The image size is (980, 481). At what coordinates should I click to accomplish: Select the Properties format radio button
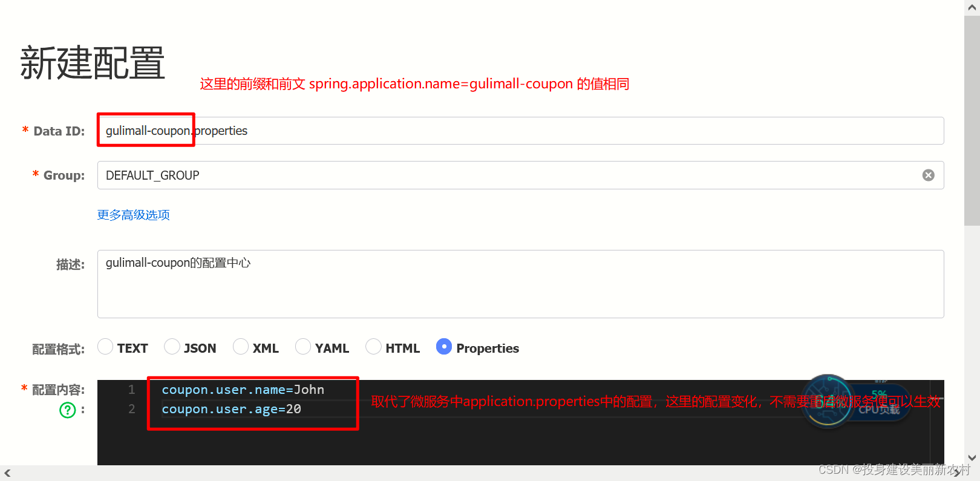pyautogui.click(x=444, y=347)
